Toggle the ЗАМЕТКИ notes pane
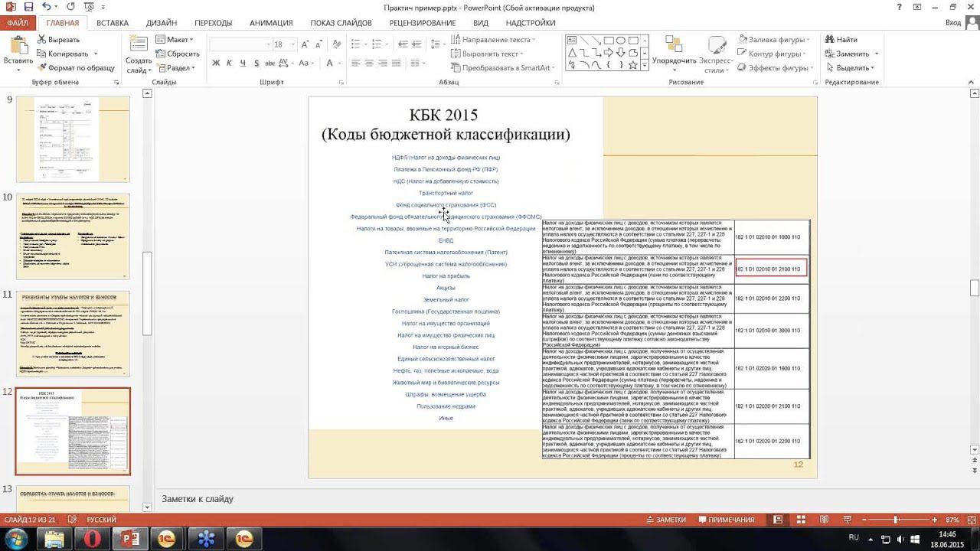The height and width of the screenshot is (551, 980). pyautogui.click(x=665, y=520)
